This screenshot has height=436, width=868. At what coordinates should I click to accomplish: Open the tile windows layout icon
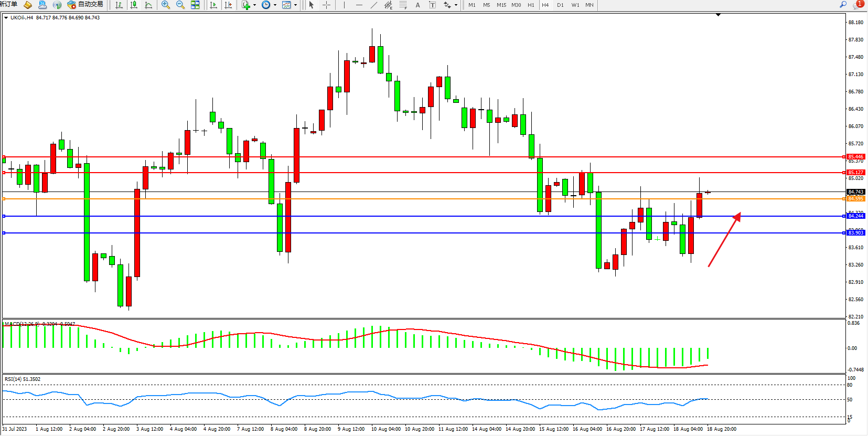click(x=195, y=5)
